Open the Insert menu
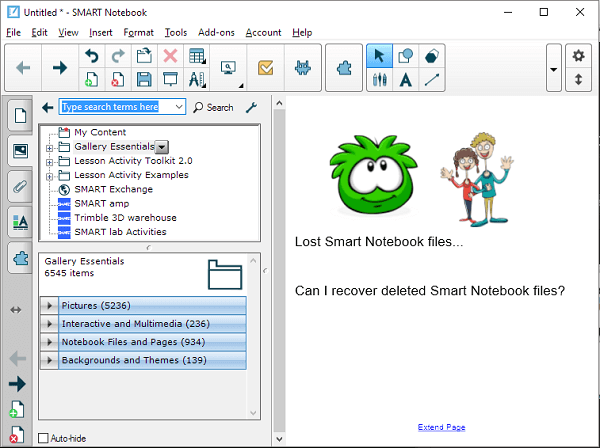 [x=100, y=32]
